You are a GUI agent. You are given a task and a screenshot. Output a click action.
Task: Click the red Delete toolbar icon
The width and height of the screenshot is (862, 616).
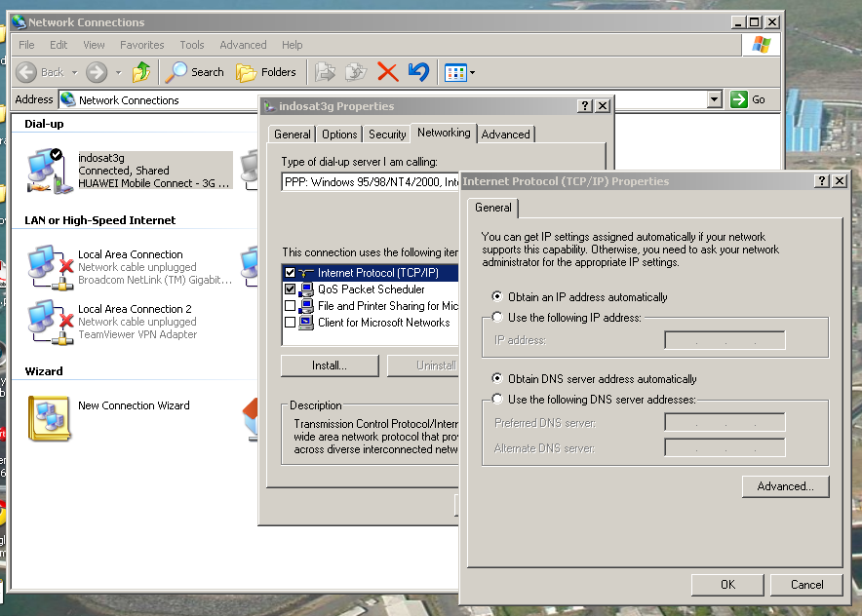(387, 72)
